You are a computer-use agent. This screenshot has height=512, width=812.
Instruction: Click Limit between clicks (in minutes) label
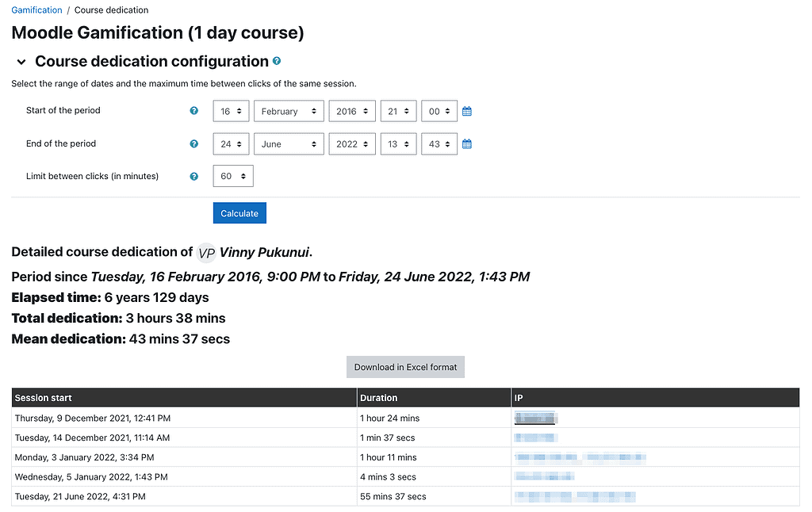tap(92, 176)
